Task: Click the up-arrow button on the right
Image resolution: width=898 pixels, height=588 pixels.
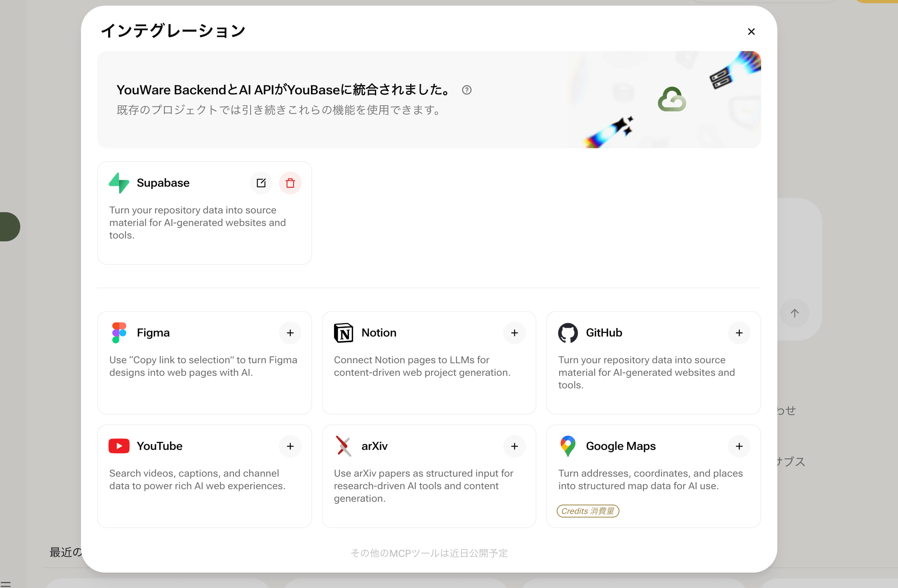Action: click(794, 313)
